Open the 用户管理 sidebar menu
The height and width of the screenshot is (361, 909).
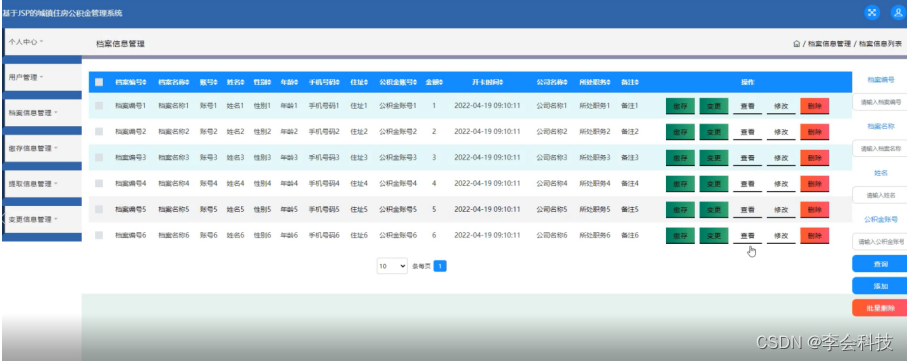(x=42, y=77)
